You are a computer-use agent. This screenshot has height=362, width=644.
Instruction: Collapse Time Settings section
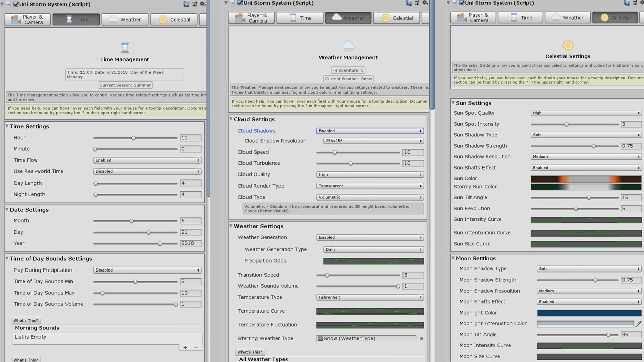click(7, 127)
